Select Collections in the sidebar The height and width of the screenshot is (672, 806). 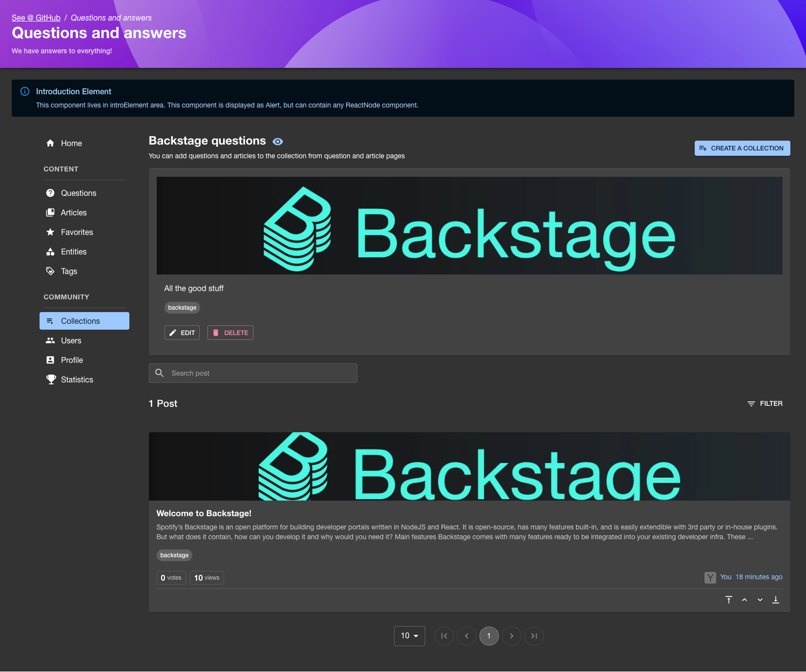click(84, 321)
